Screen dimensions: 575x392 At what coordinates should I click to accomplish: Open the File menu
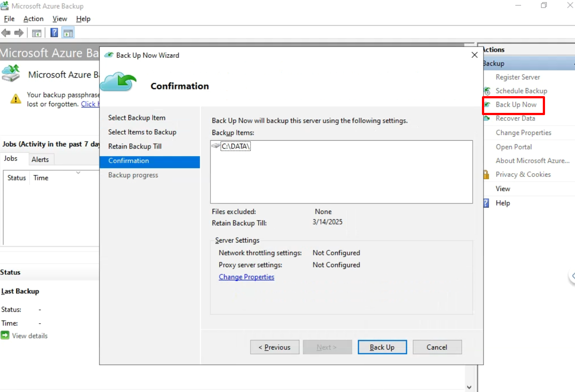point(9,19)
